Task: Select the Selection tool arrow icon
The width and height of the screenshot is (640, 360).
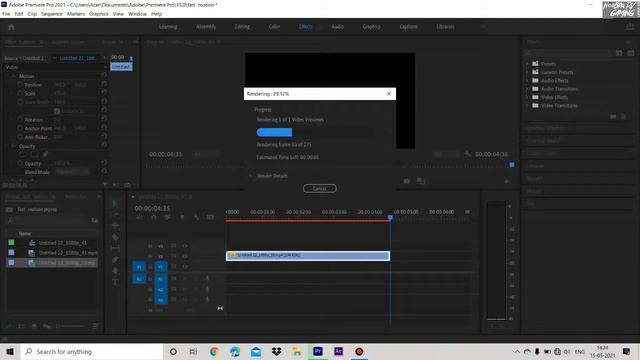Action: [115, 204]
